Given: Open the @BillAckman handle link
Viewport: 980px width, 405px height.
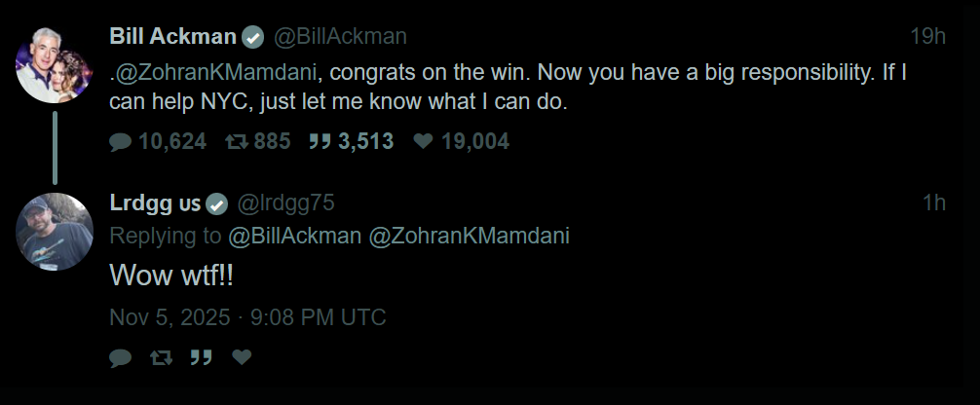Looking at the screenshot, I should [340, 38].
